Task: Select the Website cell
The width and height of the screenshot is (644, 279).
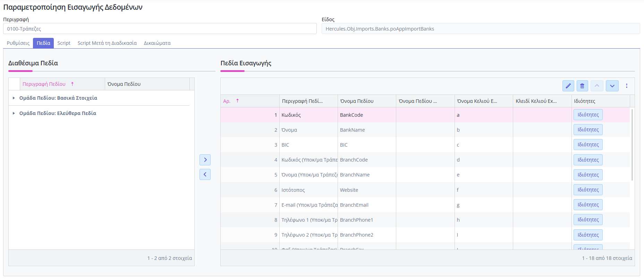Action: click(x=367, y=190)
